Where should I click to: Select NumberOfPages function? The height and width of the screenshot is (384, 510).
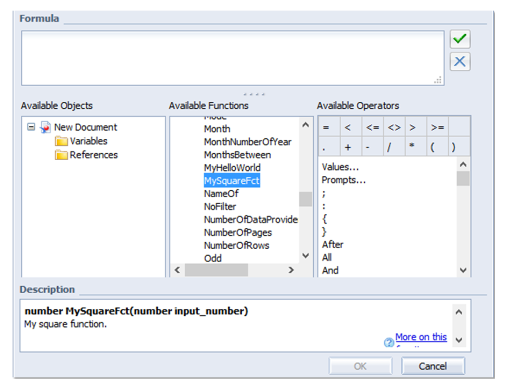click(238, 232)
